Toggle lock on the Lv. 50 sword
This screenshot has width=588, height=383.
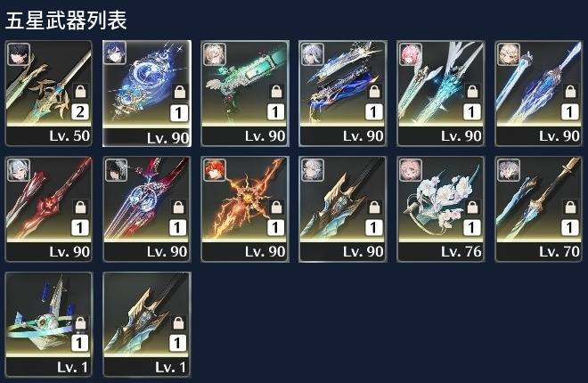80,91
